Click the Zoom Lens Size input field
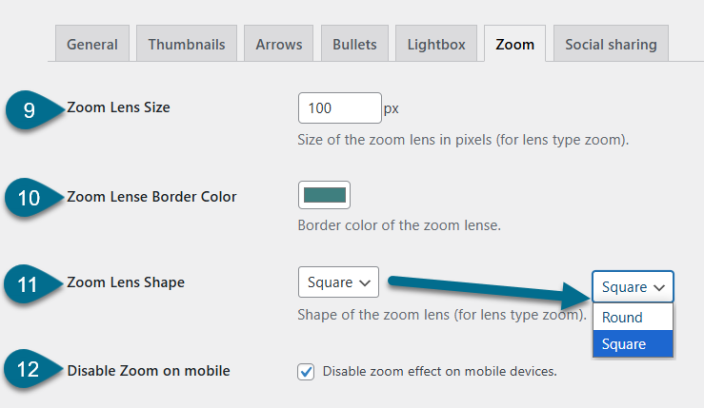 (339, 108)
